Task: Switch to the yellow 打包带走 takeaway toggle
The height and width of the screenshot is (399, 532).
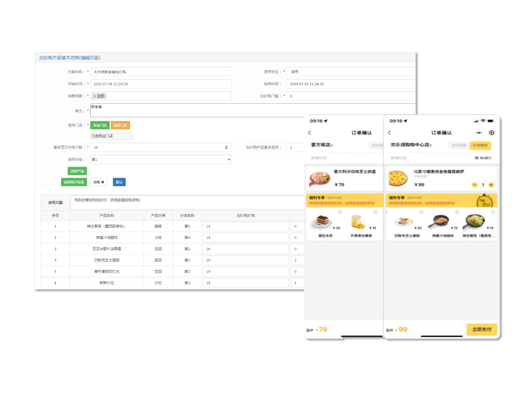Action: (480, 145)
